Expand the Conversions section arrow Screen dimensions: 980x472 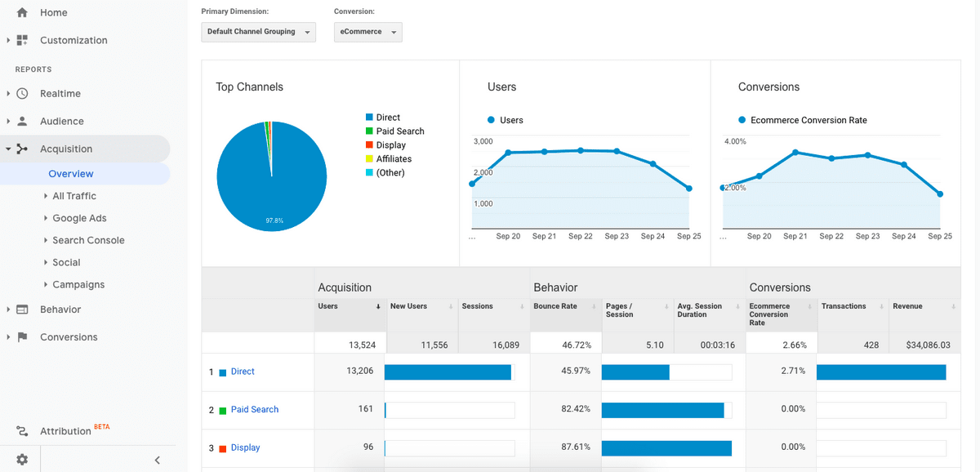8,336
